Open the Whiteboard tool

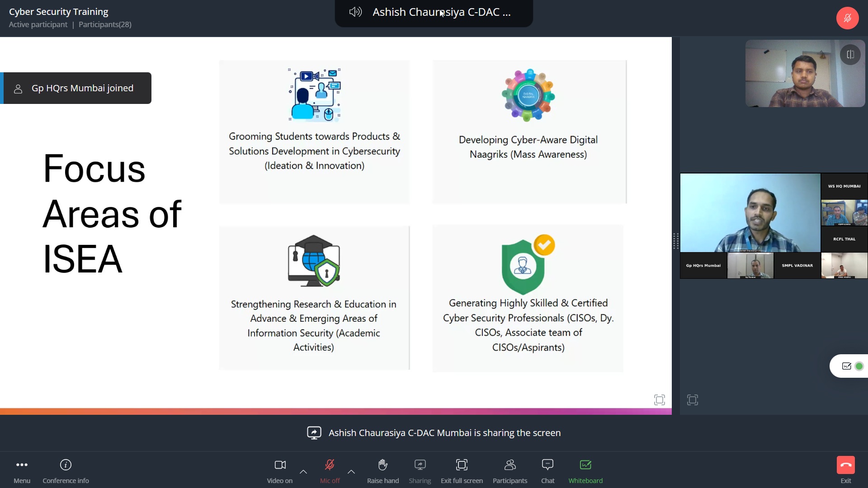coord(585,465)
